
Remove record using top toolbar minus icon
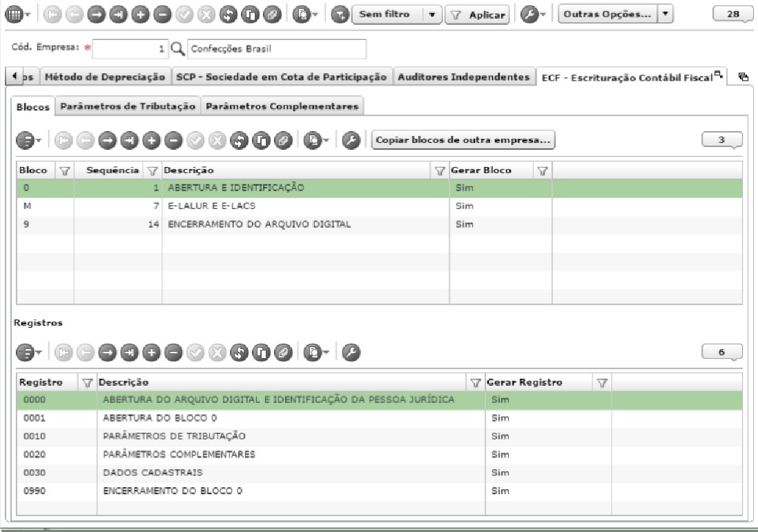click(x=162, y=14)
